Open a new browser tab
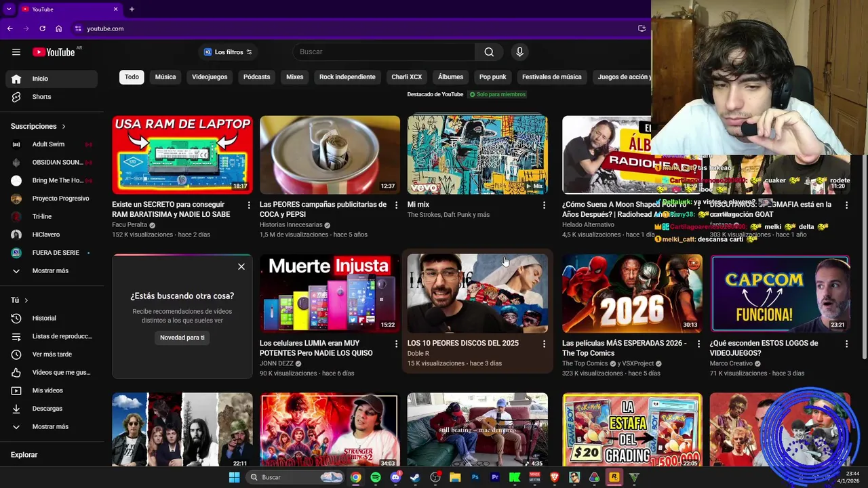 [x=132, y=9]
